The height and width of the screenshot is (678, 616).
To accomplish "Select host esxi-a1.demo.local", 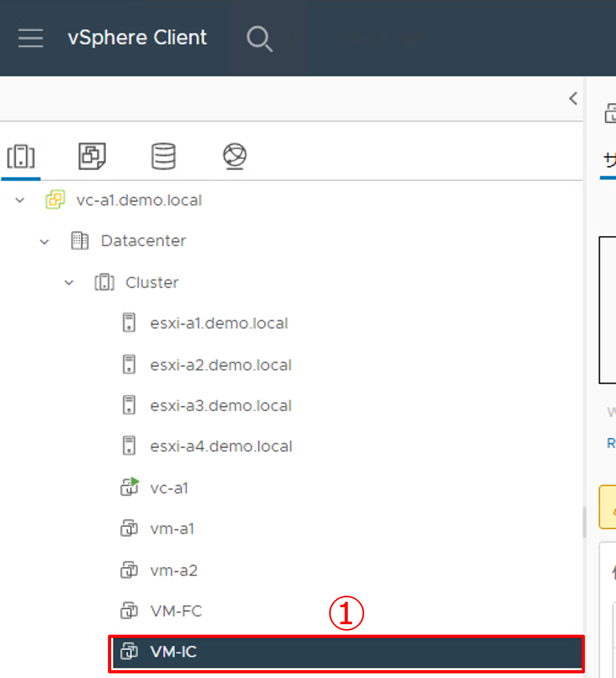I will (218, 323).
